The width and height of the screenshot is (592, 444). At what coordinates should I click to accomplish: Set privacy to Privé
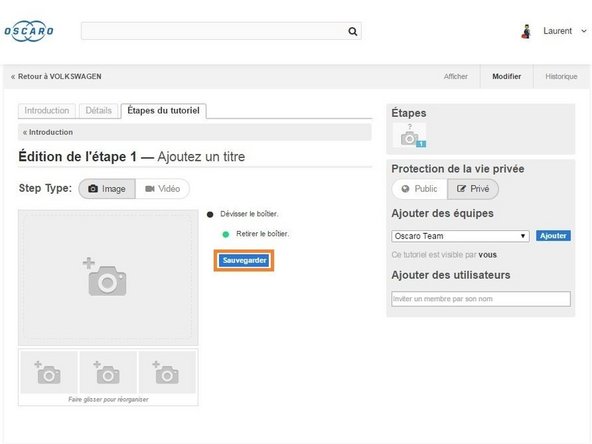(x=473, y=189)
